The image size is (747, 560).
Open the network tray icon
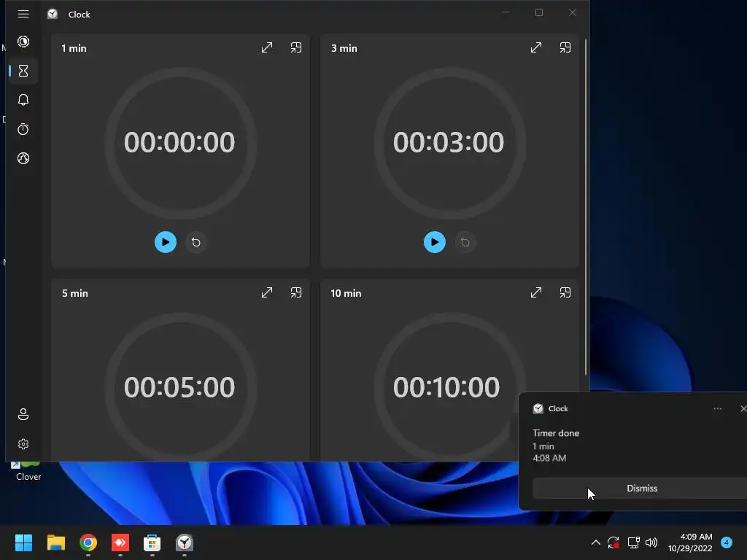[633, 542]
